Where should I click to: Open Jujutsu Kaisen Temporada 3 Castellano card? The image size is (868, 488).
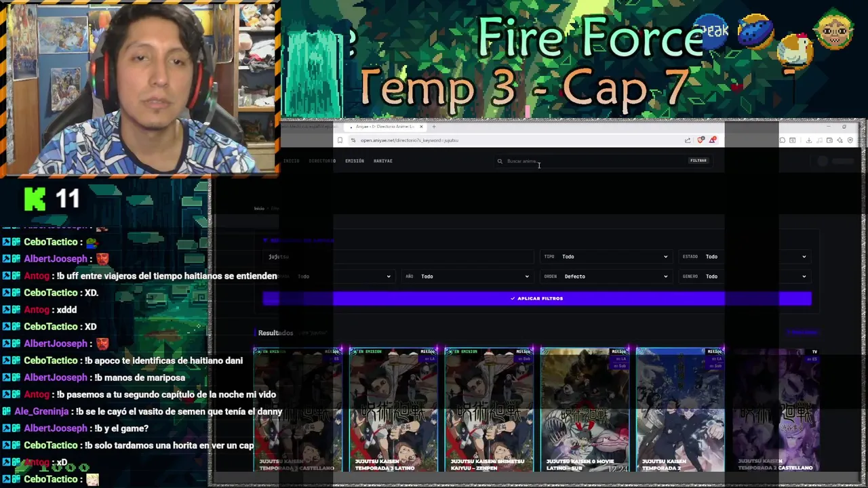(x=298, y=409)
